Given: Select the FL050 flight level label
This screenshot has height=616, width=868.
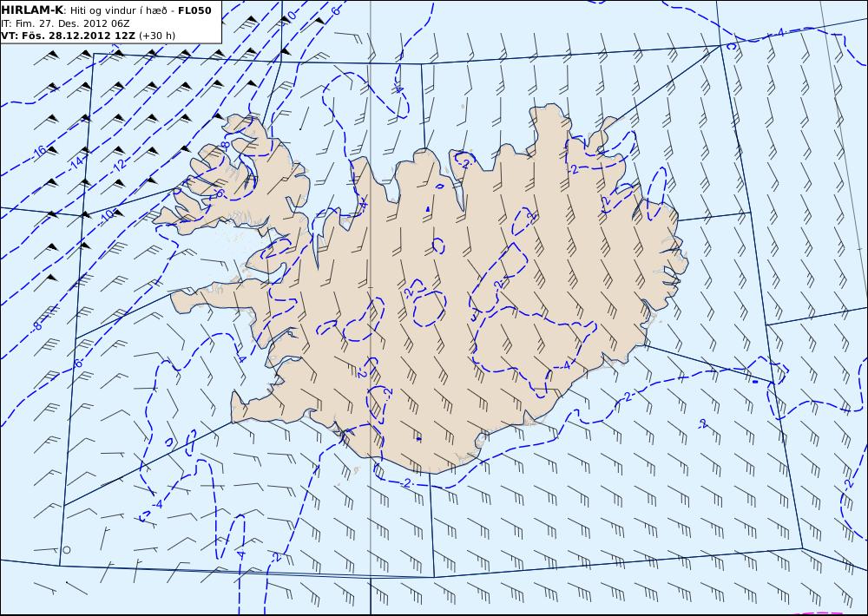Looking at the screenshot, I should tap(194, 10).
